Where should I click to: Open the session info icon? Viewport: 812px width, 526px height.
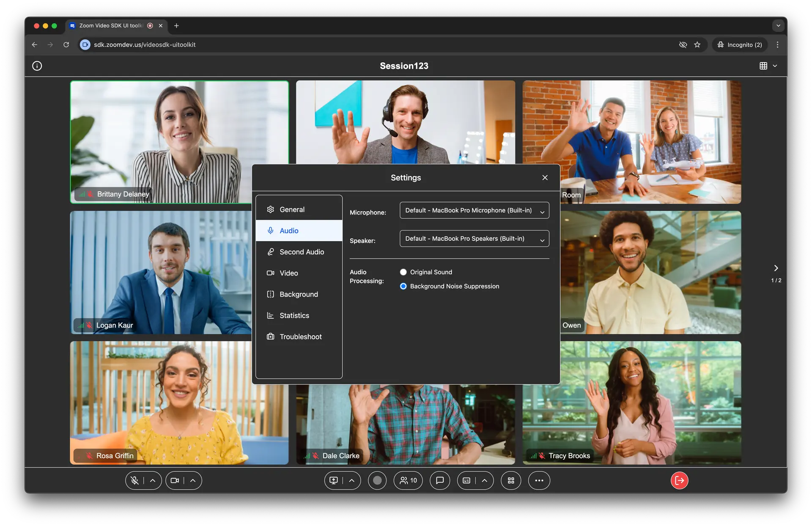(37, 66)
